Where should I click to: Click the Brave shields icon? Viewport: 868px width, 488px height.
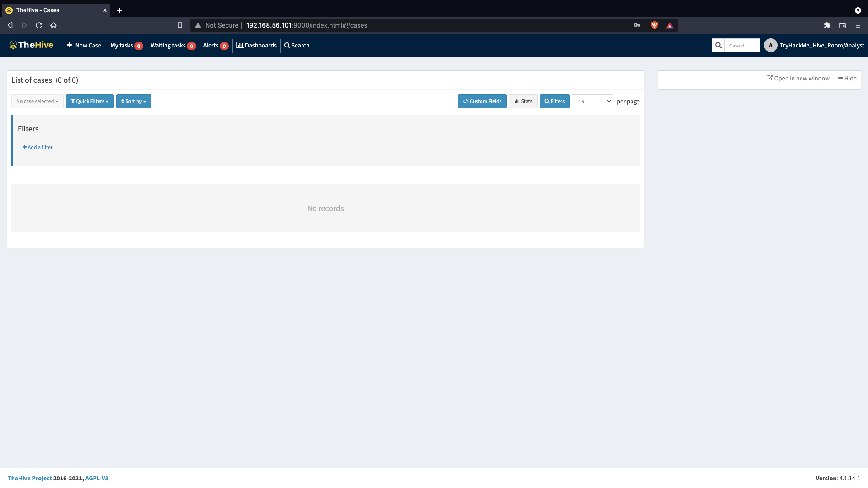(x=654, y=25)
